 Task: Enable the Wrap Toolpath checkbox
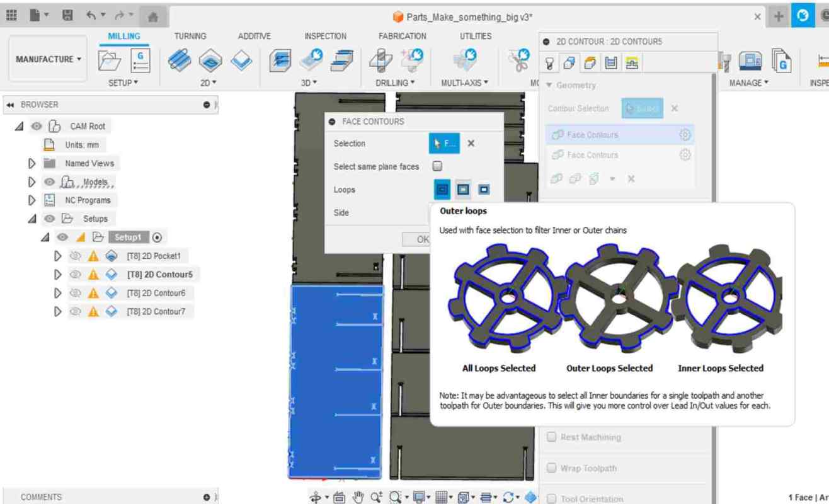552,468
